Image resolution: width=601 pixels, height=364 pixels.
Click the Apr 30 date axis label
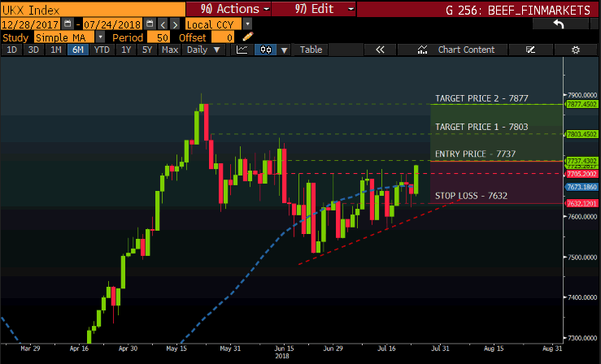(128, 349)
